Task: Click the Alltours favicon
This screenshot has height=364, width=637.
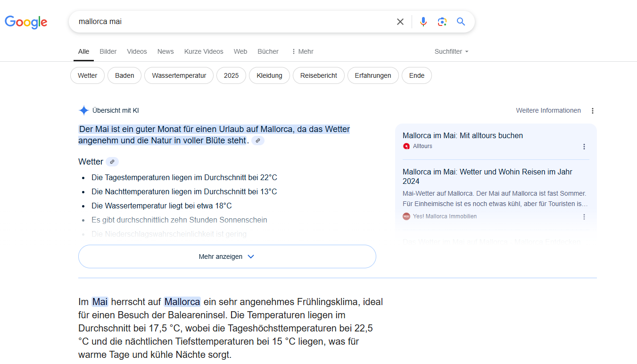Action: pyautogui.click(x=406, y=146)
